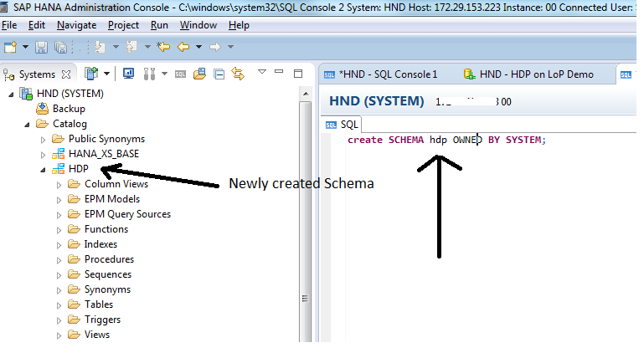Click the Save icon in toolbar
This screenshot has height=353, width=644.
pyautogui.click(x=41, y=47)
